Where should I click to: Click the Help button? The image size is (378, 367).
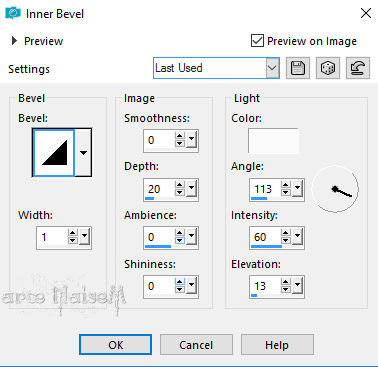(x=277, y=345)
